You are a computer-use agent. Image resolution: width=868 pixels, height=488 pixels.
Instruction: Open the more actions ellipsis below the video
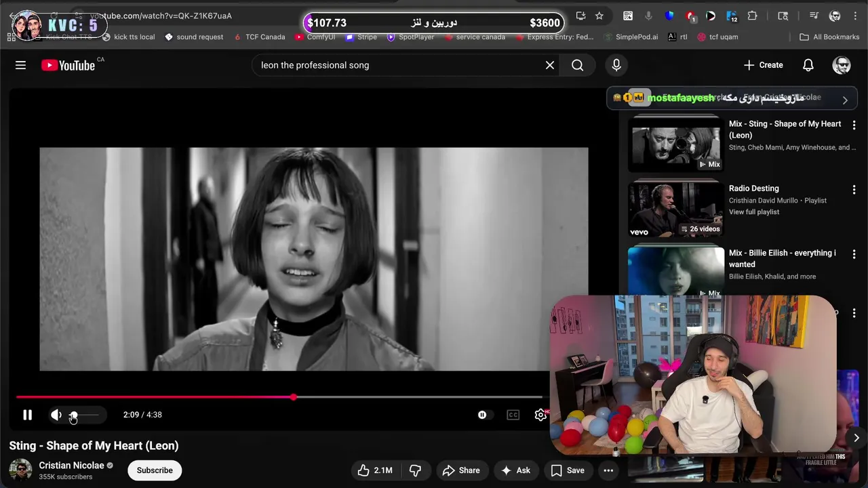pyautogui.click(x=608, y=470)
